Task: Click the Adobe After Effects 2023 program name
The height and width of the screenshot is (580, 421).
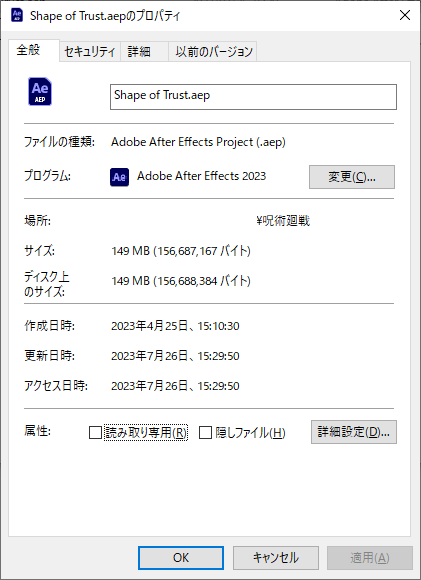Action: pos(201,176)
